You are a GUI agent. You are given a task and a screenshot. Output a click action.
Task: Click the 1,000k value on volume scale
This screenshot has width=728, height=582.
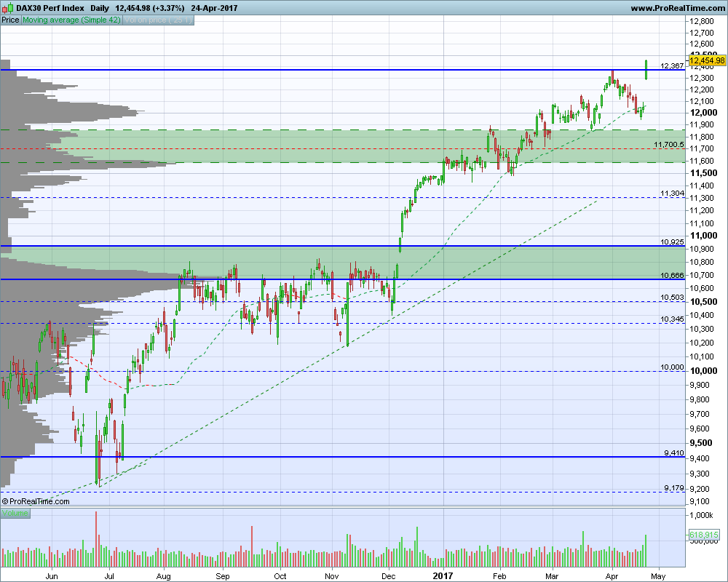pos(702,515)
